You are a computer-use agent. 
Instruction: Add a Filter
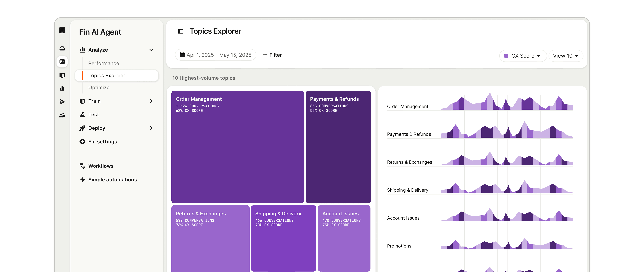coord(272,55)
